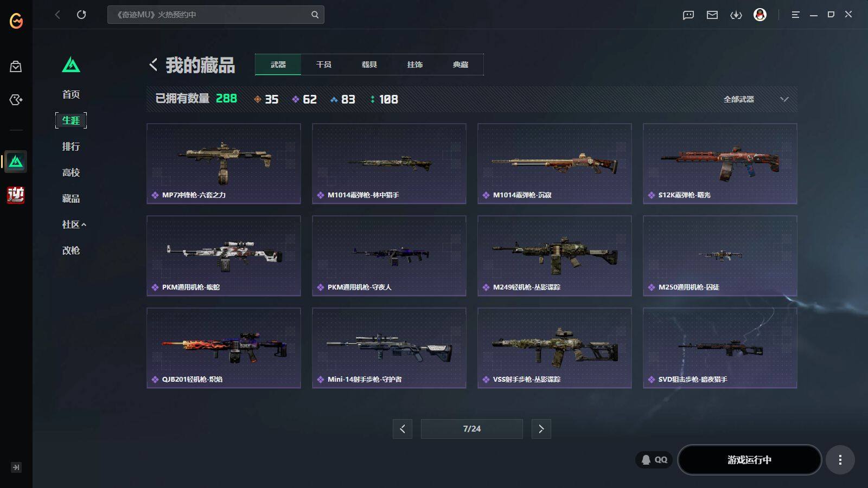Click the download manager icon
The height and width of the screenshot is (488, 868).
[x=736, y=15]
